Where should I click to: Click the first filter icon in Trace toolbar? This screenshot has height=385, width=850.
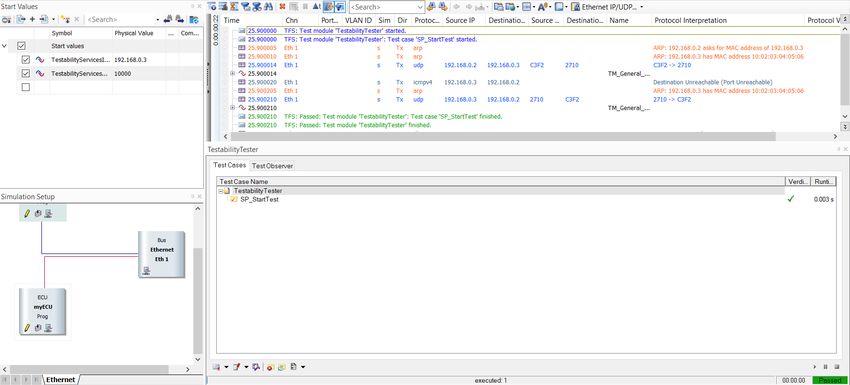246,7
